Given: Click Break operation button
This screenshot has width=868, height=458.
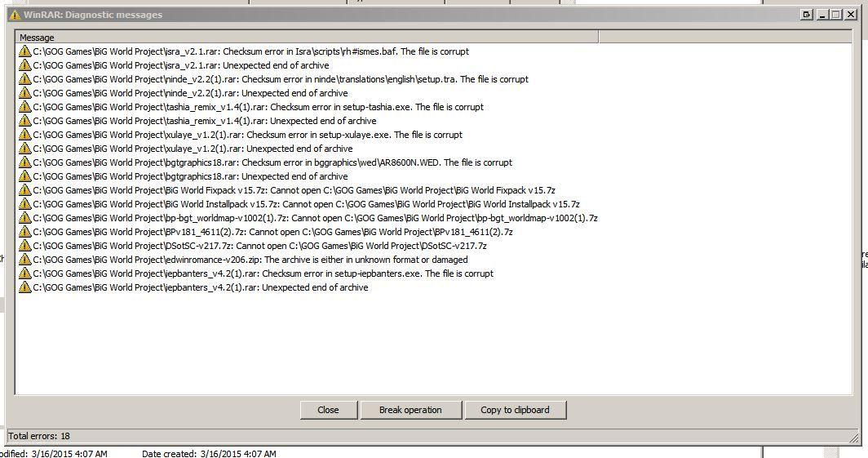Looking at the screenshot, I should (410, 410).
